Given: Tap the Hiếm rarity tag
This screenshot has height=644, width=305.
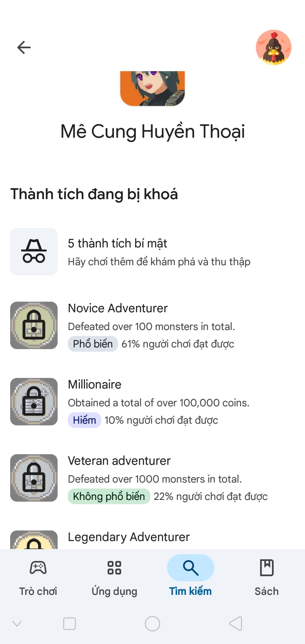Looking at the screenshot, I should click(x=84, y=420).
